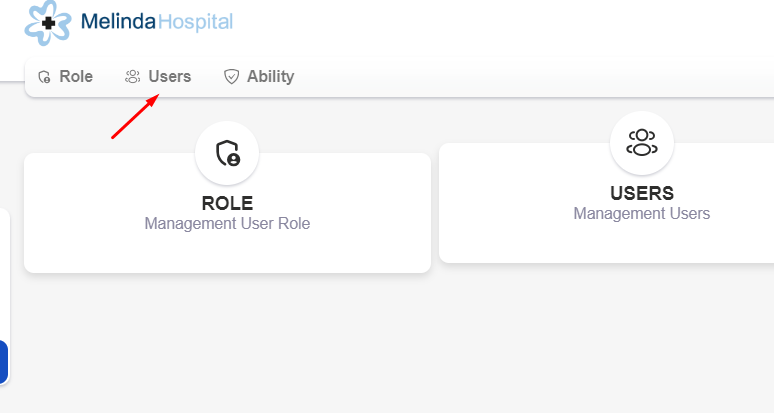Click the "Management User Role" description text

click(x=227, y=224)
